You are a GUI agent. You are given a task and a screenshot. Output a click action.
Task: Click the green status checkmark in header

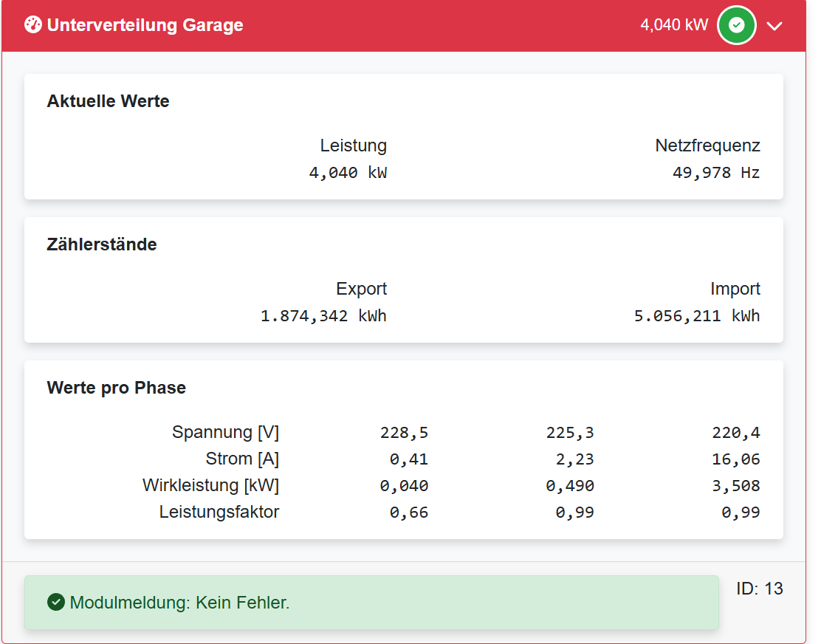pyautogui.click(x=736, y=25)
